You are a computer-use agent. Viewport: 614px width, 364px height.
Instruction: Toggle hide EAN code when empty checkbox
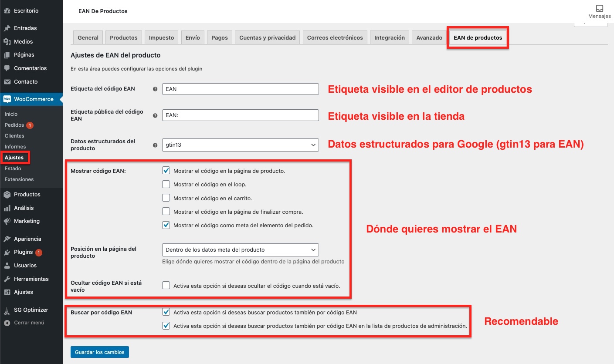click(x=166, y=286)
